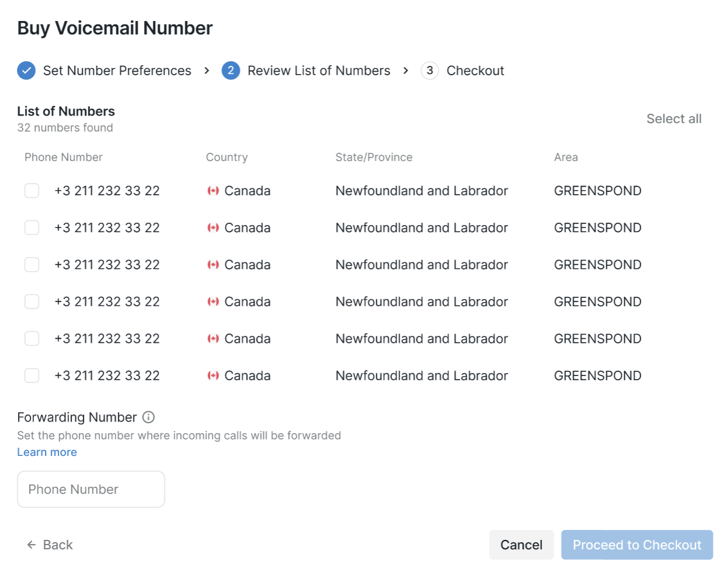Click the completed step checkmark icon
The height and width of the screenshot is (576, 728).
26,71
